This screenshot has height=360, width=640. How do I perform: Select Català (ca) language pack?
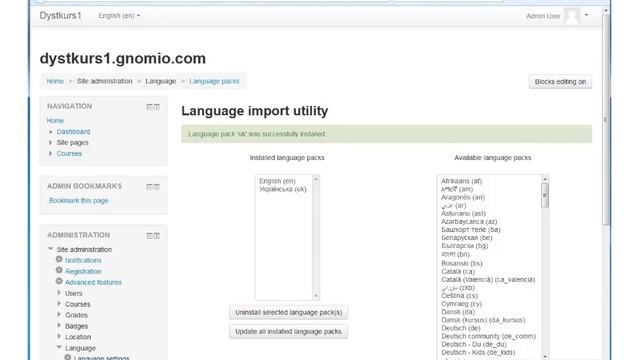(x=458, y=271)
